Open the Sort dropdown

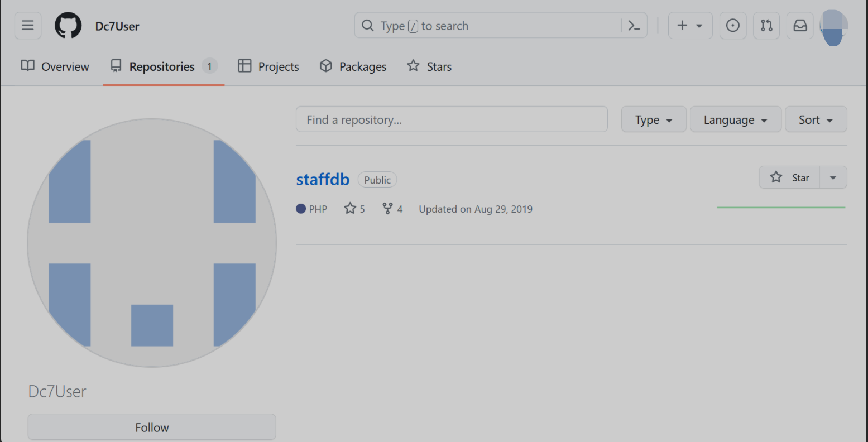coord(816,119)
